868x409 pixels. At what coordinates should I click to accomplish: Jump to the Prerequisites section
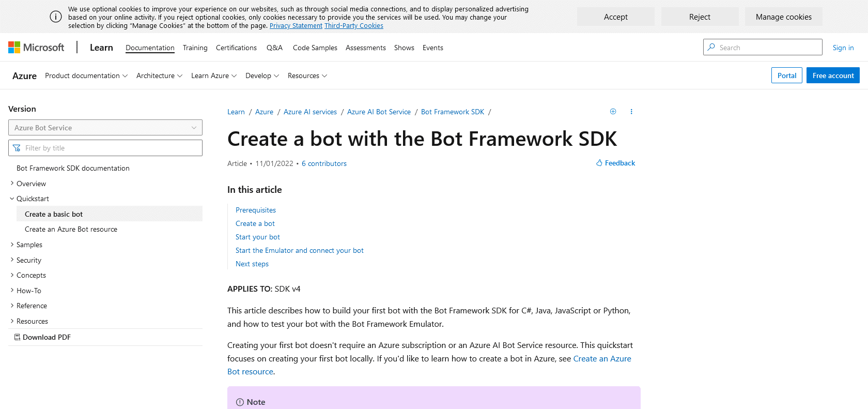pos(256,210)
